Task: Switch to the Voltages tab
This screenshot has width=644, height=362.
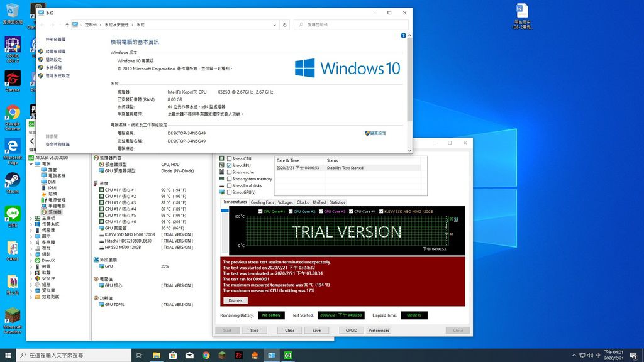Action: coord(285,202)
